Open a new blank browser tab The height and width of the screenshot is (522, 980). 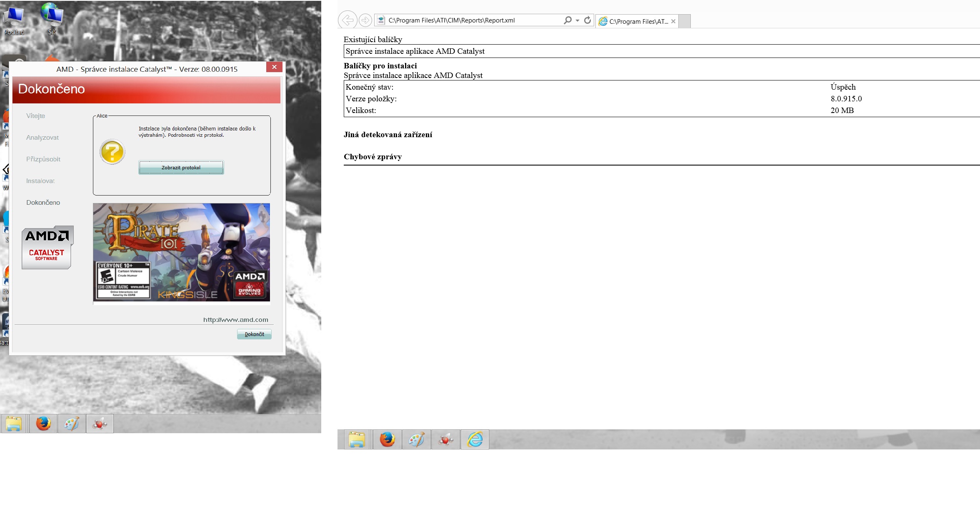coord(685,21)
